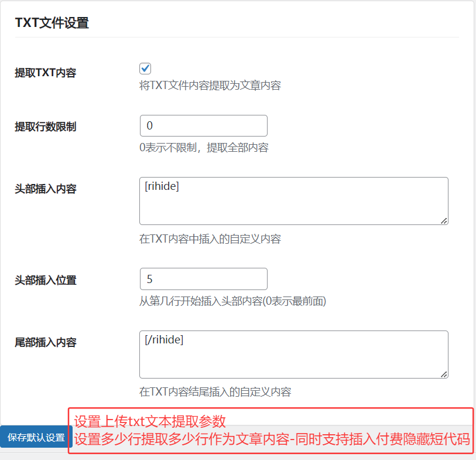
Task: Click the 提取行数限制 input field
Action: [x=203, y=126]
